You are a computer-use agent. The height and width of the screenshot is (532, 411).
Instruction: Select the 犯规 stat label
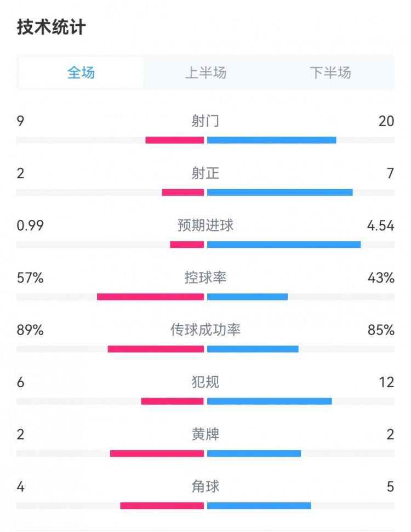pyautogui.click(x=206, y=382)
